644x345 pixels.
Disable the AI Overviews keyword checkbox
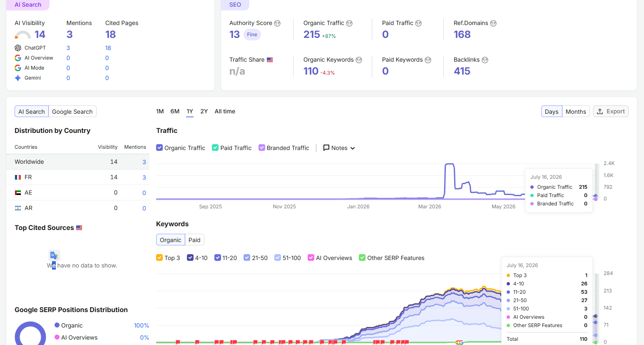311,257
